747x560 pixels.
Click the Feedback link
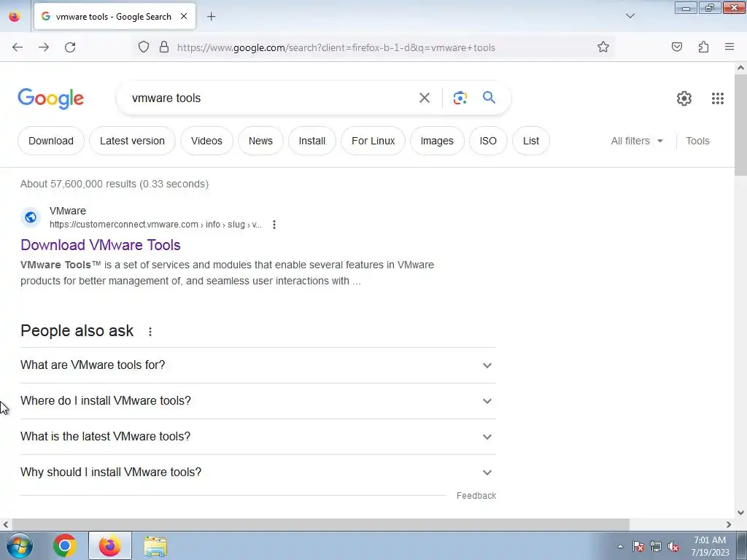[476, 496]
